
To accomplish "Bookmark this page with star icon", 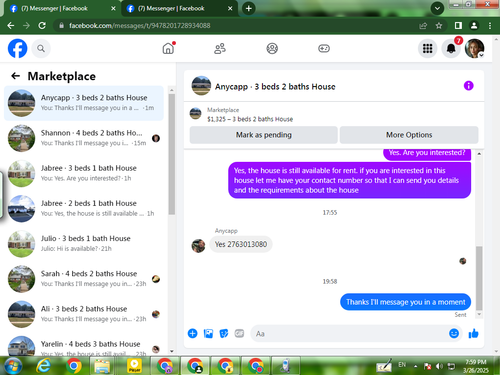I will (x=439, y=25).
